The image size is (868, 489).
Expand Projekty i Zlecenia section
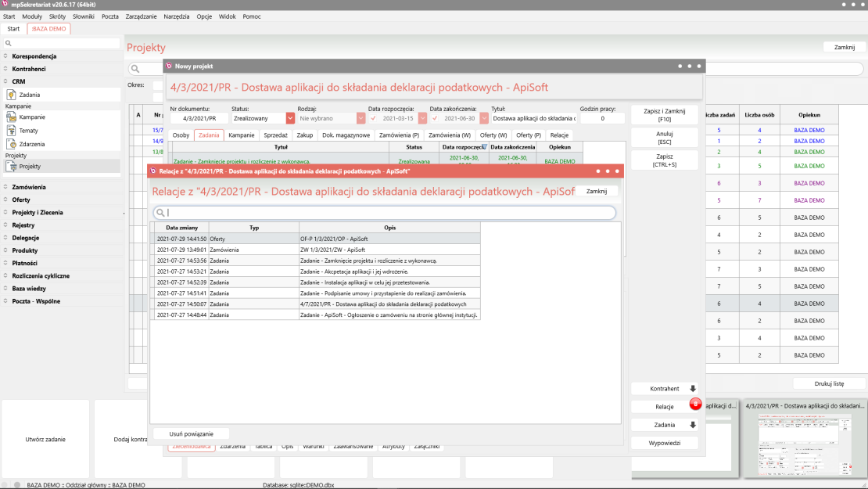tap(5, 213)
